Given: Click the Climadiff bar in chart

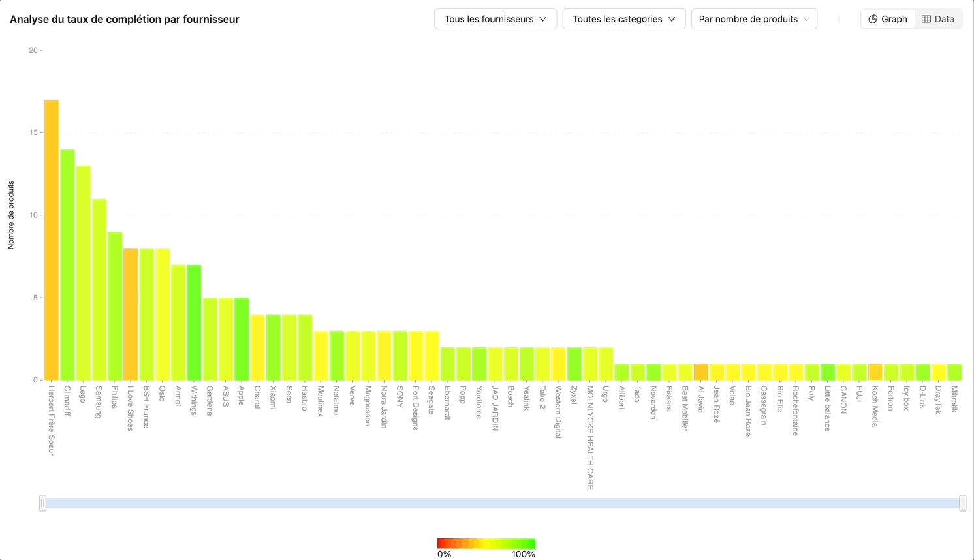Looking at the screenshot, I should (x=67, y=265).
